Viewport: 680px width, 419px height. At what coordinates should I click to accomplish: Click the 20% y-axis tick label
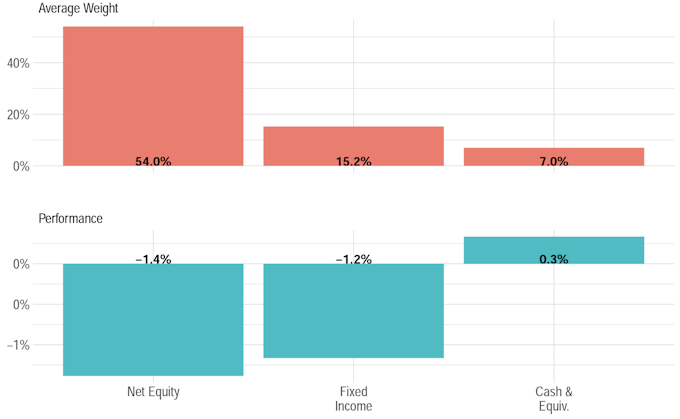click(x=19, y=115)
